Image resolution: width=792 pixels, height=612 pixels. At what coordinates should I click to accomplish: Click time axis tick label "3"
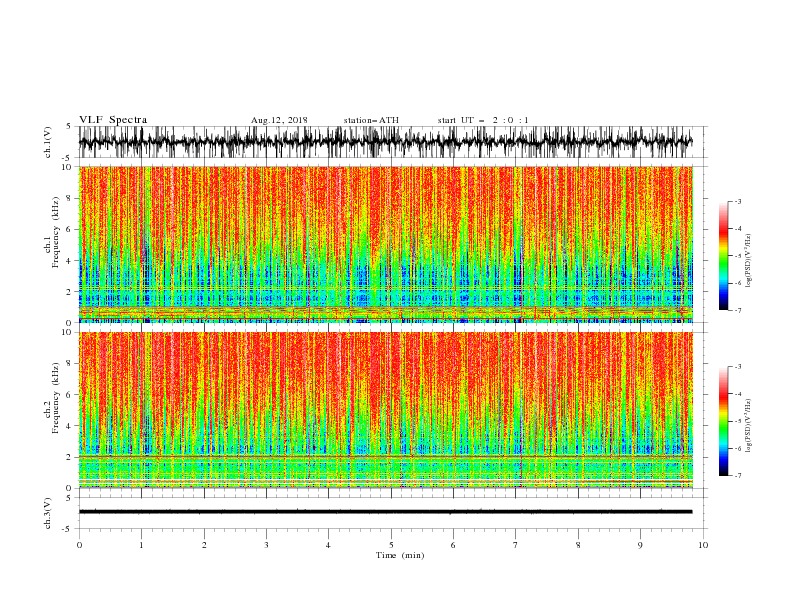pyautogui.click(x=266, y=545)
